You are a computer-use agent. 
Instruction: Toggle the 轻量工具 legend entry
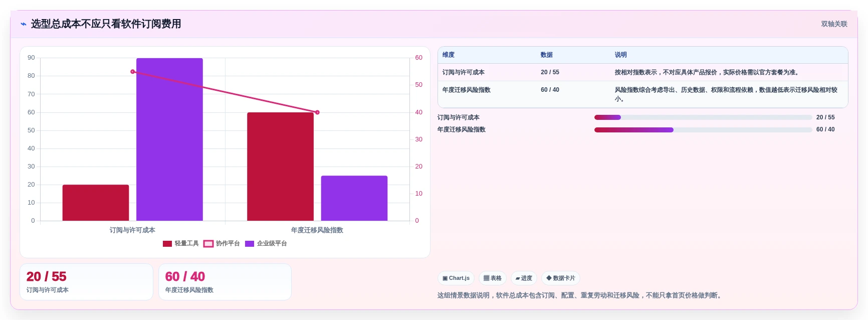click(x=180, y=244)
